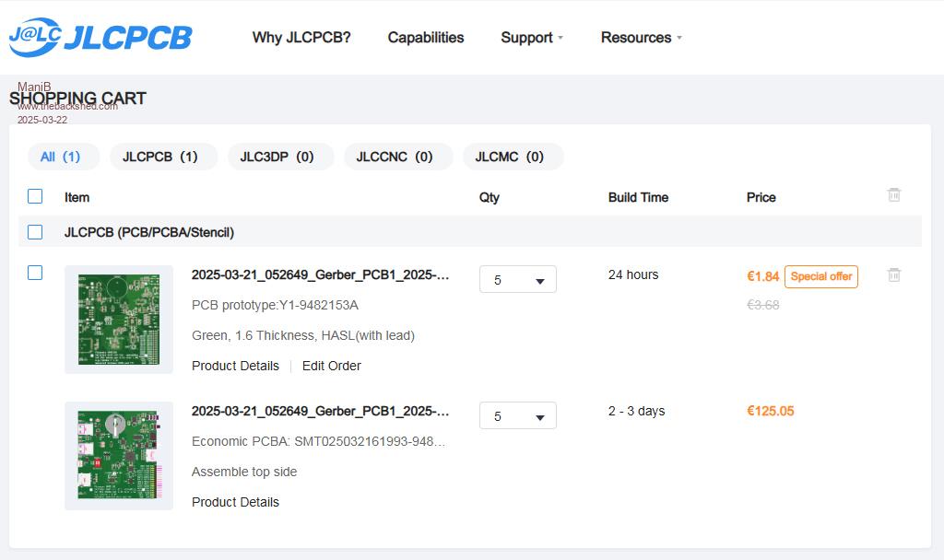Open the Economic PCBA board thumbnail
Viewport: 944px width, 560px height.
(x=119, y=456)
